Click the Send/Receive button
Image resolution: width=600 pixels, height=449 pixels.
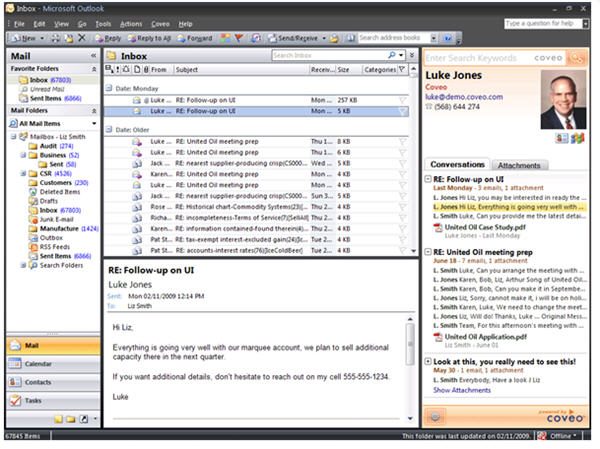click(x=293, y=38)
